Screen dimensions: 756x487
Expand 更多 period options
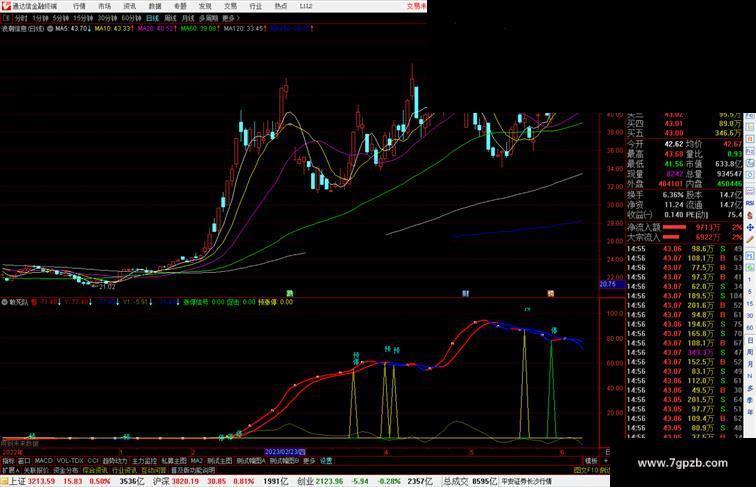pos(231,18)
